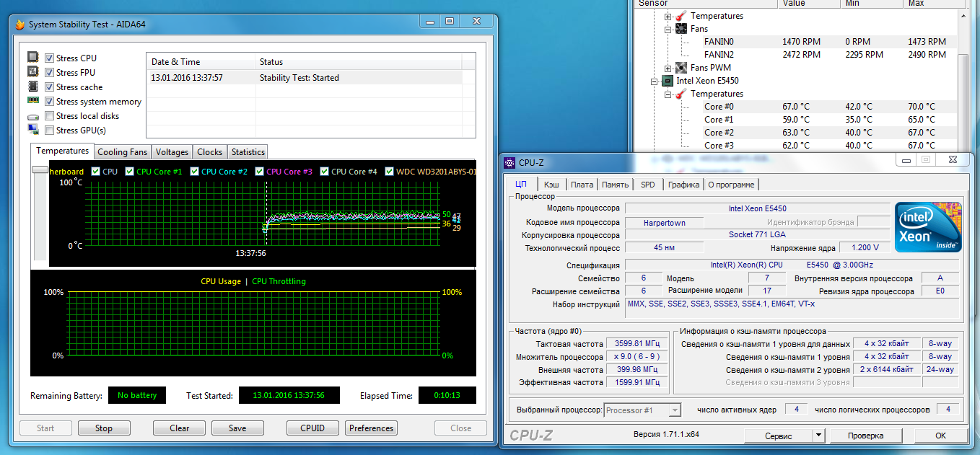This screenshot has width=980, height=455.
Task: Click the CPU-Z title bar icon
Action: pyautogui.click(x=509, y=162)
